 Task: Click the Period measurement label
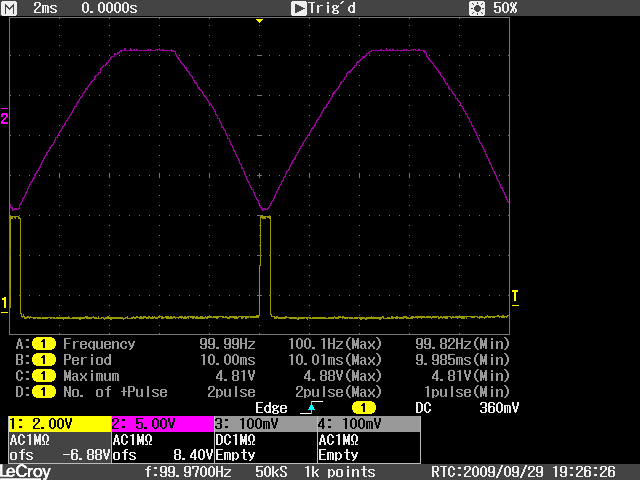pos(87,360)
